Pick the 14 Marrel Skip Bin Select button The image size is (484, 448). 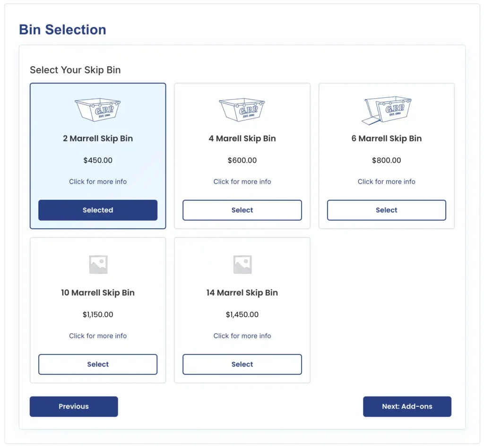click(242, 364)
